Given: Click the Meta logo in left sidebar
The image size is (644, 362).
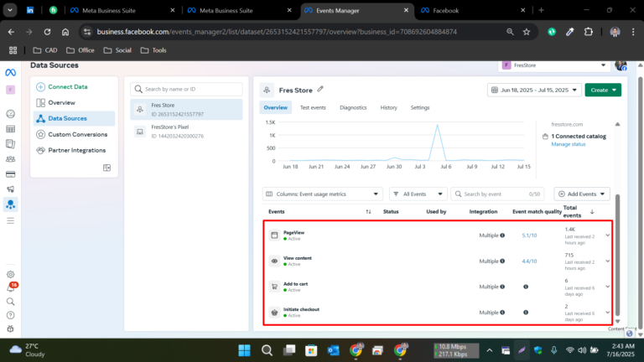Looking at the screenshot, I should [x=11, y=72].
